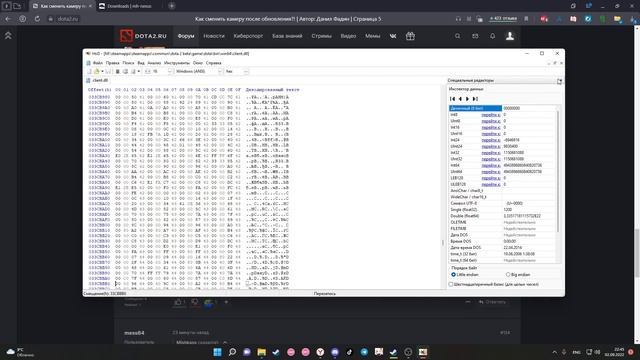Image resolution: width=640 pixels, height=360 pixels.
Task: Click Ответить on the forum post
Action: pos(492,302)
